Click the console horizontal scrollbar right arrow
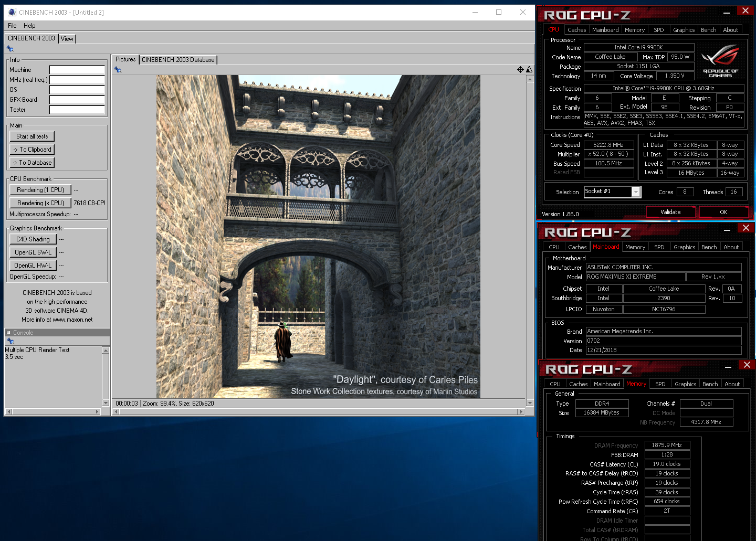The width and height of the screenshot is (756, 541). (x=97, y=412)
